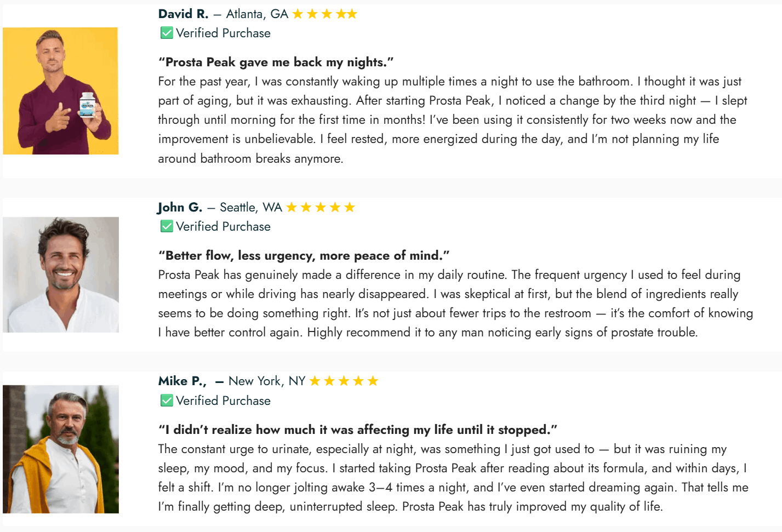Click the last star in John G.'s rating
This screenshot has height=532, width=782.
point(350,207)
